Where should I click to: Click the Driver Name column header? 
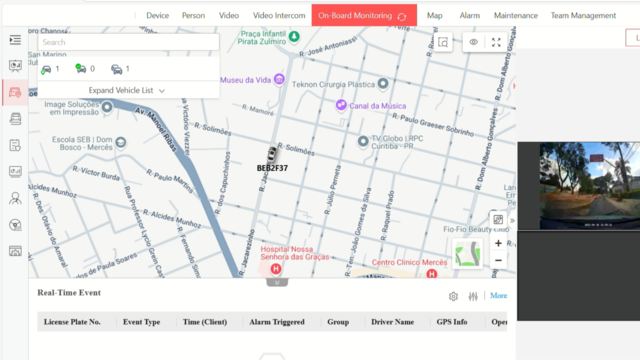tap(392, 322)
